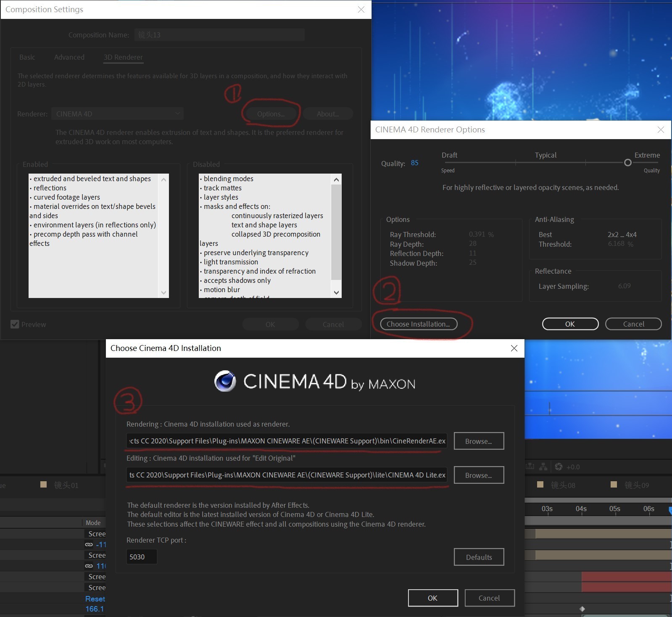672x617 pixels.
Task: Click the Disabled list scroll-down arrow
Action: pos(336,293)
